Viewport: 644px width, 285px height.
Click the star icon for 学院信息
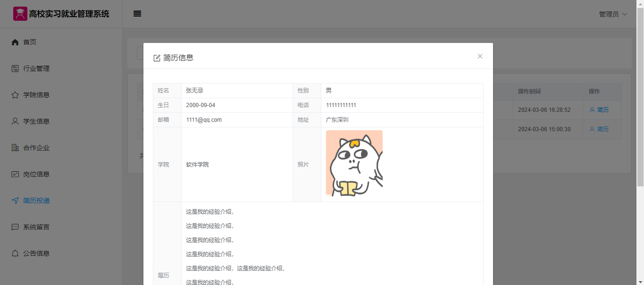click(15, 95)
